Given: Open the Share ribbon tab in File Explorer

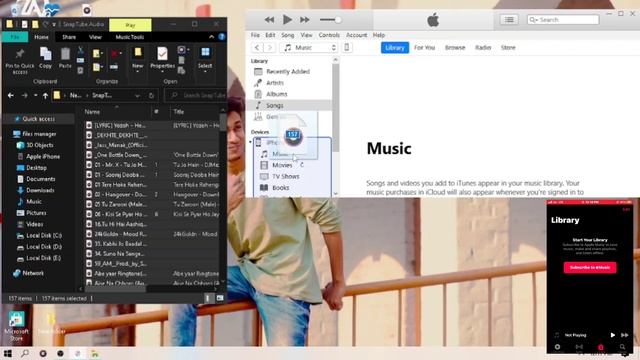Looking at the screenshot, I should click(x=69, y=37).
